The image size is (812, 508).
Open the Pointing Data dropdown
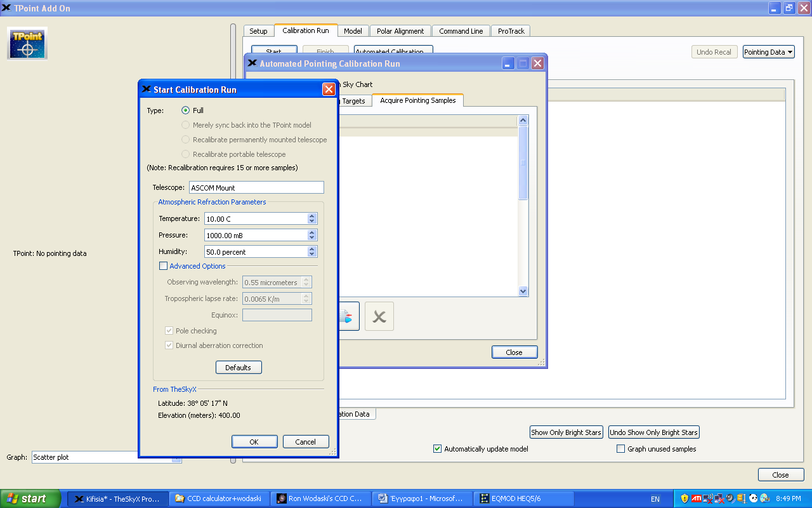pos(769,52)
